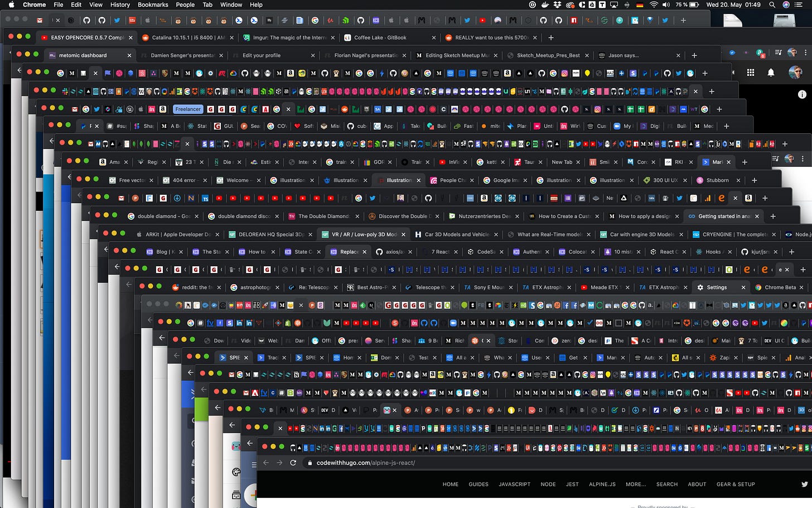Go back in the codewithhugo window
This screenshot has width=812, height=508.
point(266,463)
